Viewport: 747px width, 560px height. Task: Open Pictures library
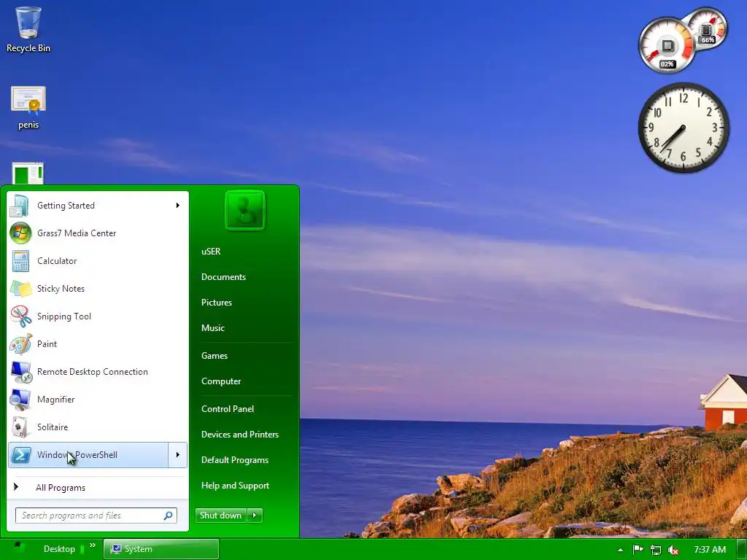[x=217, y=303]
